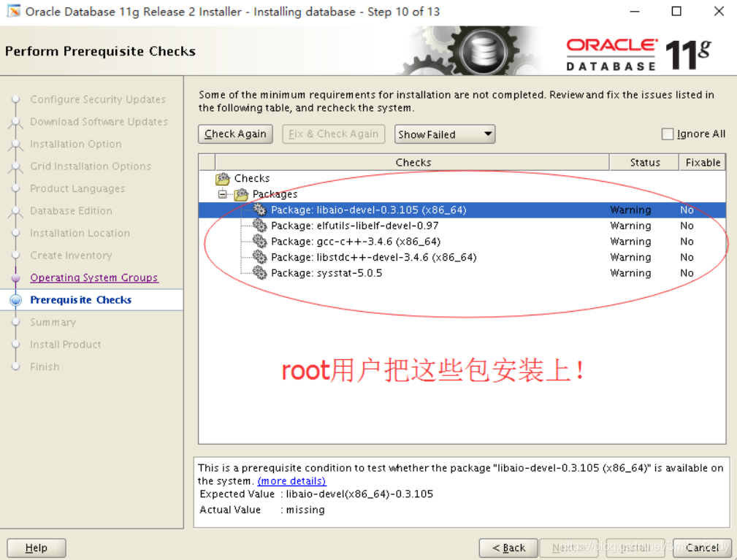Click the Help button
The image size is (737, 560).
pyautogui.click(x=37, y=548)
